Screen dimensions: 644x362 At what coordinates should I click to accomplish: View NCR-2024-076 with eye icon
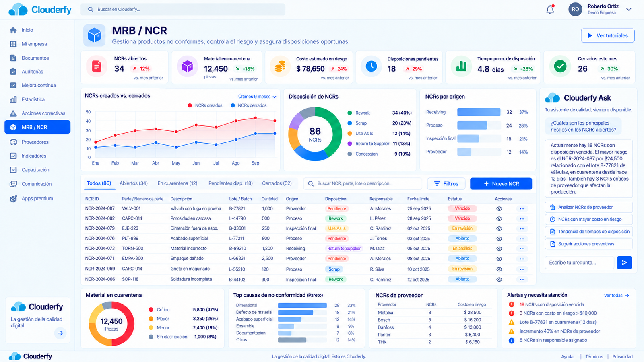(x=499, y=239)
